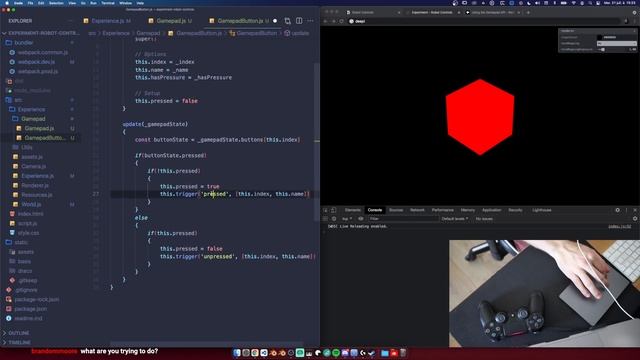Toggle DevTools device toolbar

[x=333, y=210]
